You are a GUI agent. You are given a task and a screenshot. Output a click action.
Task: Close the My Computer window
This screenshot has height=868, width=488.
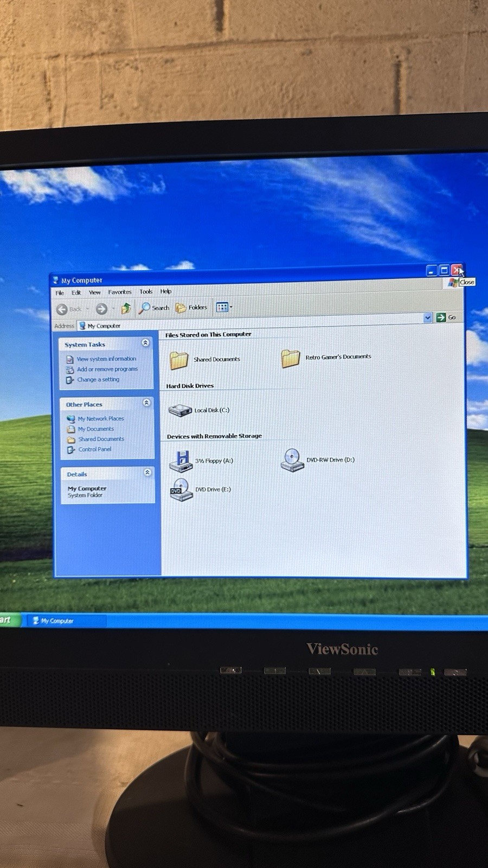pyautogui.click(x=457, y=270)
